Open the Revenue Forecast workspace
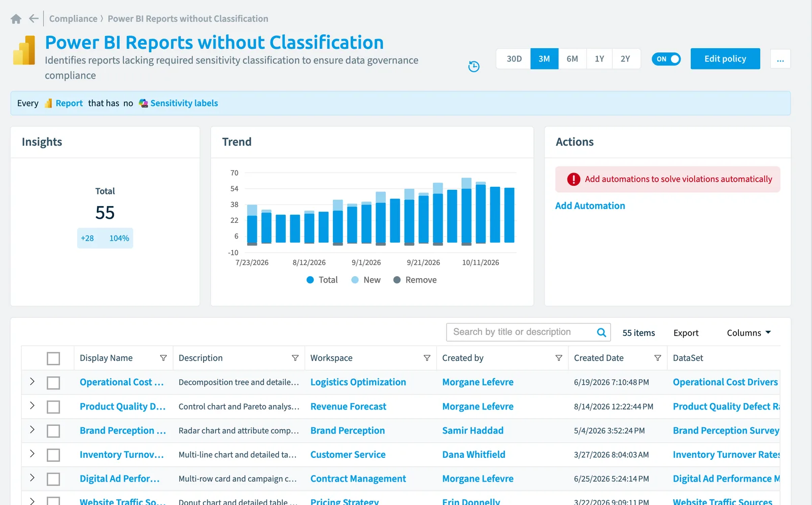The width and height of the screenshot is (812, 505). pos(348,407)
